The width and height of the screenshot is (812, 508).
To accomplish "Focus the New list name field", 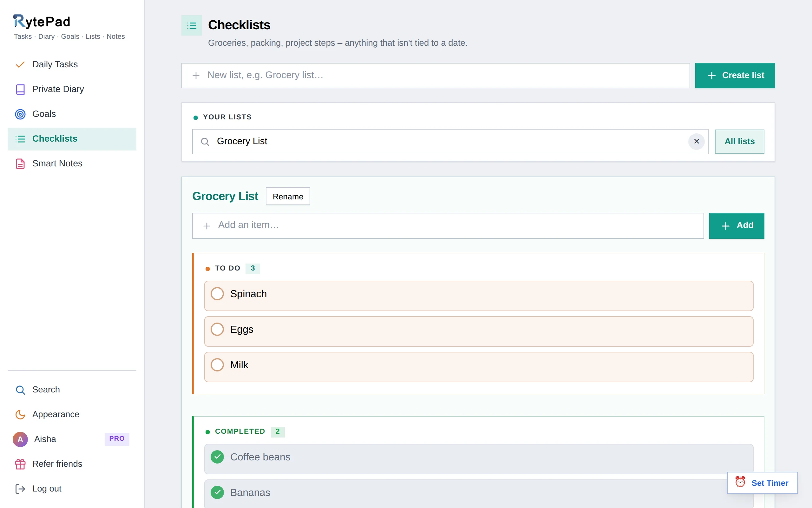I will [x=435, y=76].
